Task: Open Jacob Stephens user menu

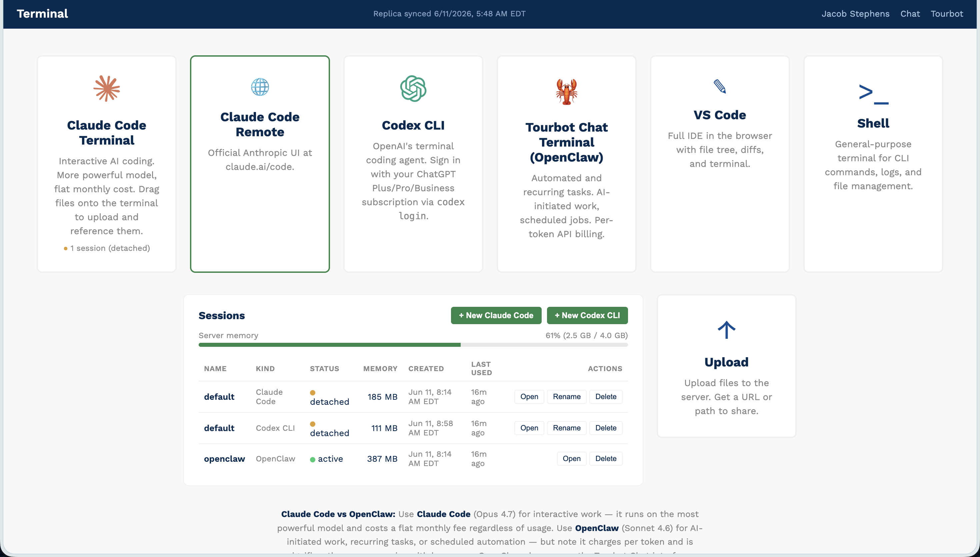Action: point(855,14)
